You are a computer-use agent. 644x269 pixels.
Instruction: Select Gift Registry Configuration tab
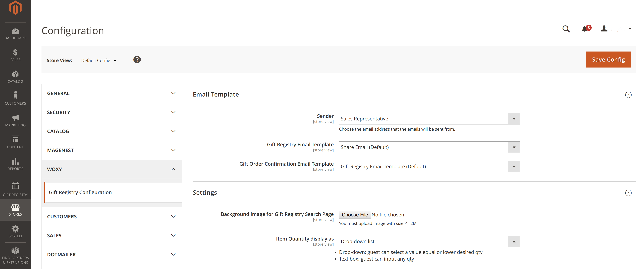(x=80, y=192)
